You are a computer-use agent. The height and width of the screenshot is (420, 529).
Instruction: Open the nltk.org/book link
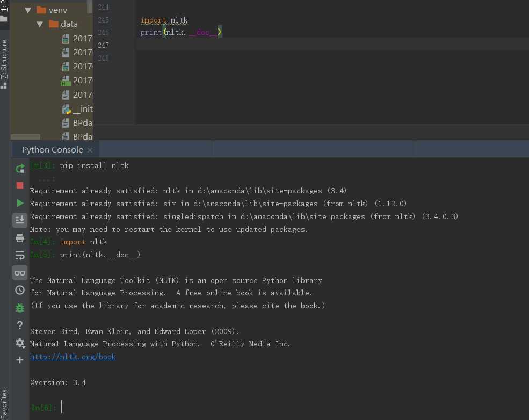[x=73, y=357]
